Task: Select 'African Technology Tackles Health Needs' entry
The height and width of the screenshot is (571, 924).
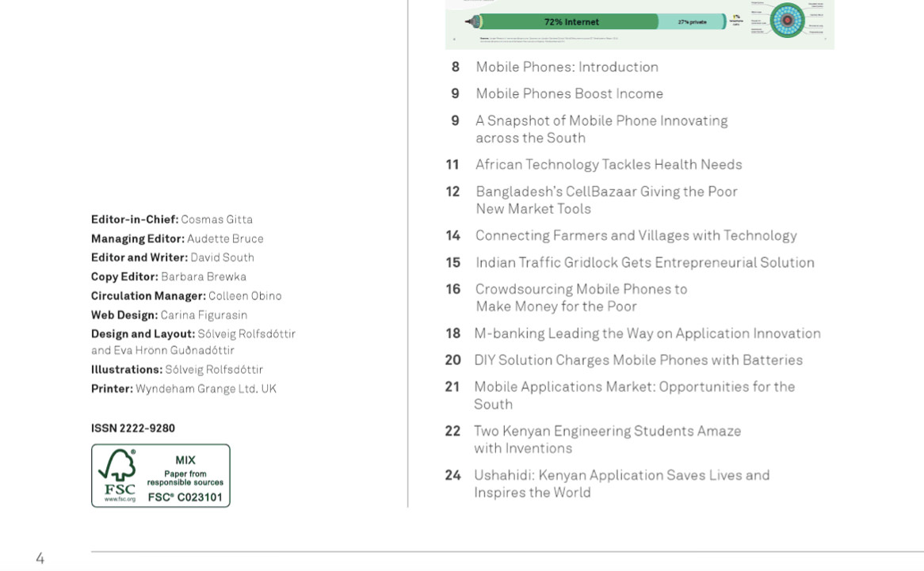Action: pos(608,165)
